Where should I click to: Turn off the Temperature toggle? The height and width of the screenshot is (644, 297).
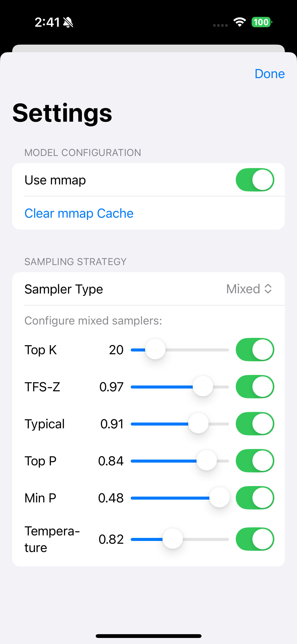[x=255, y=539]
